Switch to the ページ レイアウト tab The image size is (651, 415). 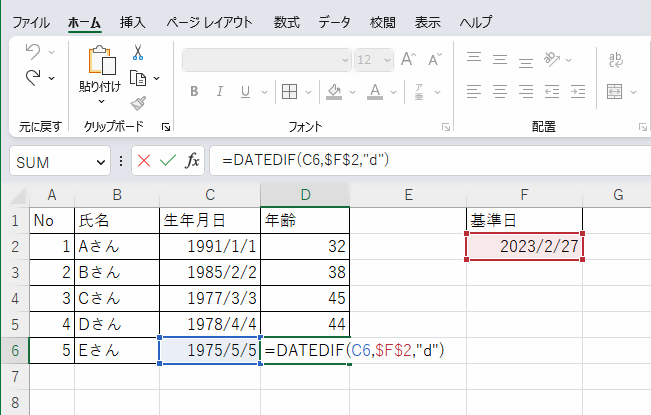(209, 22)
